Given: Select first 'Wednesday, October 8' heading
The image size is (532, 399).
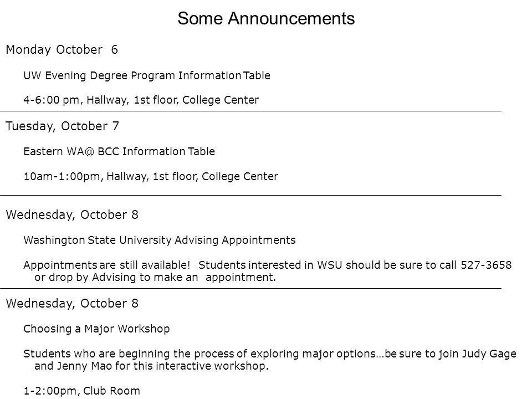Looking at the screenshot, I should tap(72, 215).
